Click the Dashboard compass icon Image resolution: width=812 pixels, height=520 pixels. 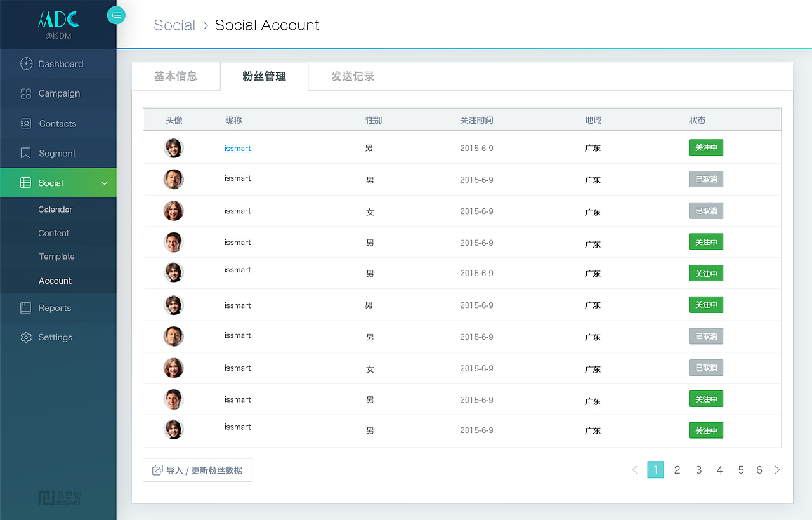[x=26, y=63]
